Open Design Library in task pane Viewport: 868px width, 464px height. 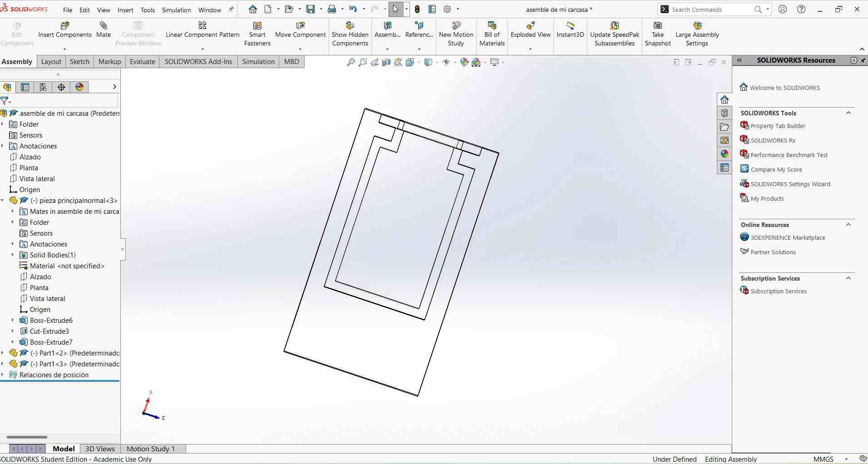point(725,113)
